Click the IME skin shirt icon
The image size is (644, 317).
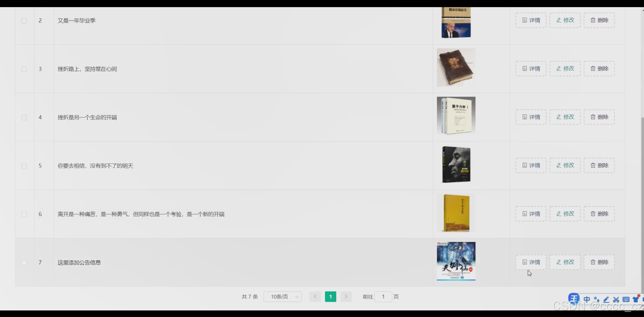click(x=635, y=299)
